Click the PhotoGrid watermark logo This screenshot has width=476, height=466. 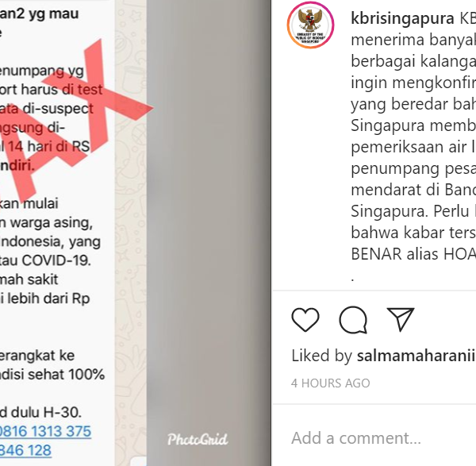[x=198, y=439]
